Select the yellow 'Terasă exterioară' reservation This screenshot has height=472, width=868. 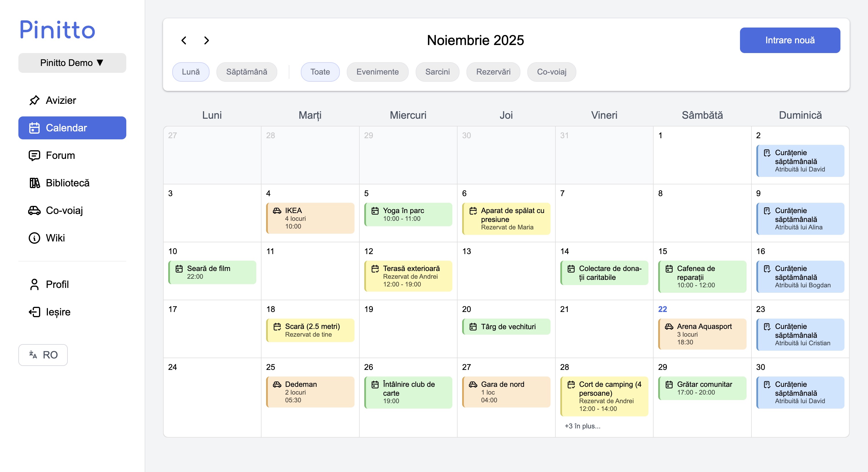pos(408,276)
